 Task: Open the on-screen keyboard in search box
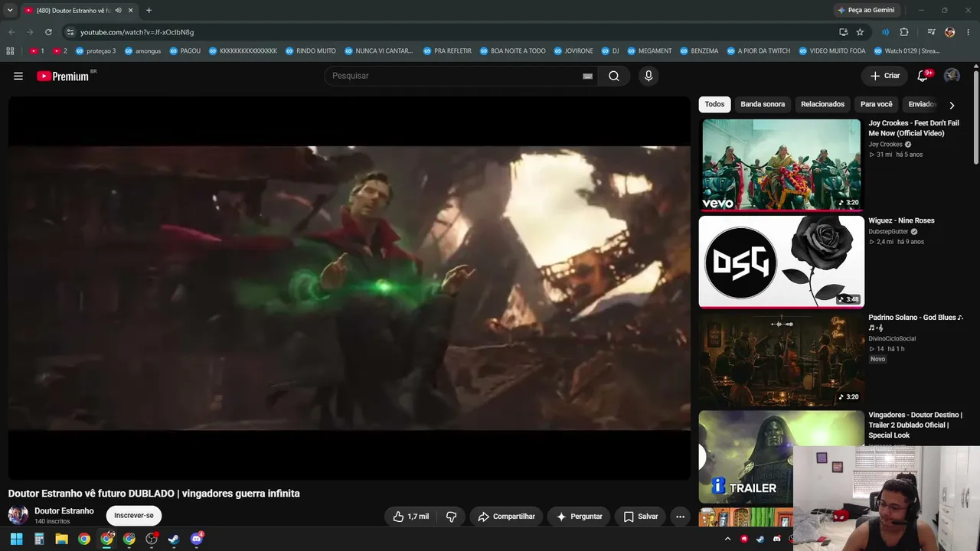[x=587, y=76]
